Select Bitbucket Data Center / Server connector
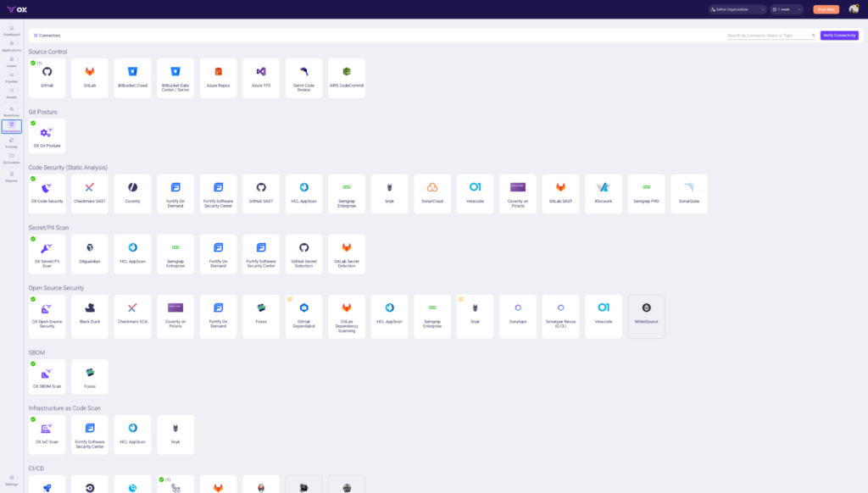 (175, 78)
